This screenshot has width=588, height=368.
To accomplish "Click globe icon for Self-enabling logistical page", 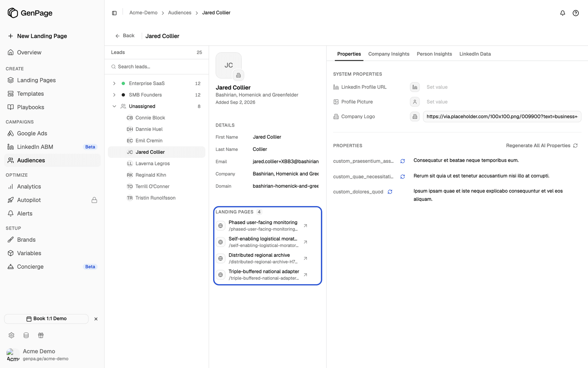I will pos(220,242).
